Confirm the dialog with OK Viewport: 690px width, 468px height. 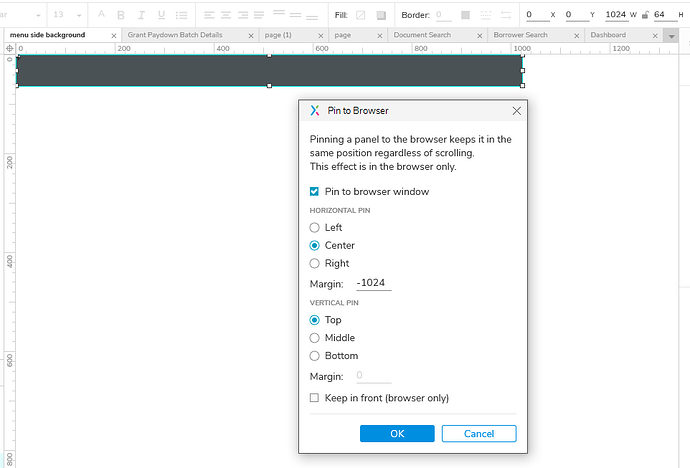point(397,433)
